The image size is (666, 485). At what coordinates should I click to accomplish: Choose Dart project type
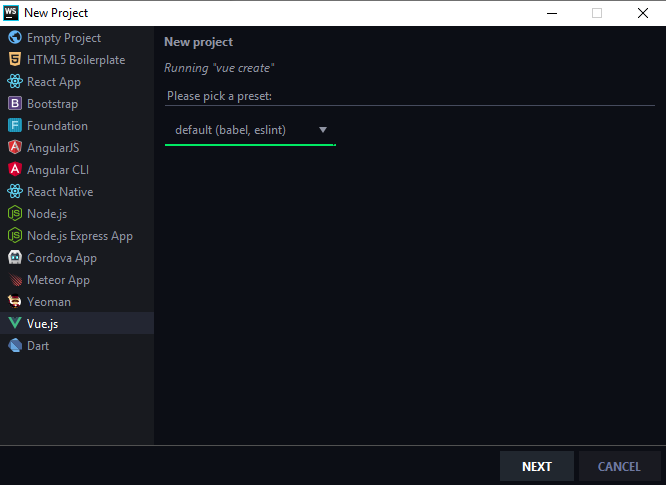77,345
